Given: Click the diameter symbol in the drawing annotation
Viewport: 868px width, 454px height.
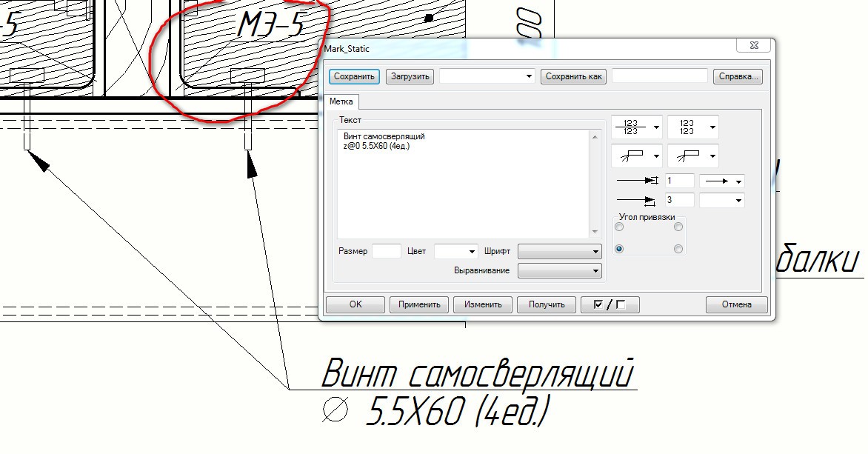Looking at the screenshot, I should 335,411.
